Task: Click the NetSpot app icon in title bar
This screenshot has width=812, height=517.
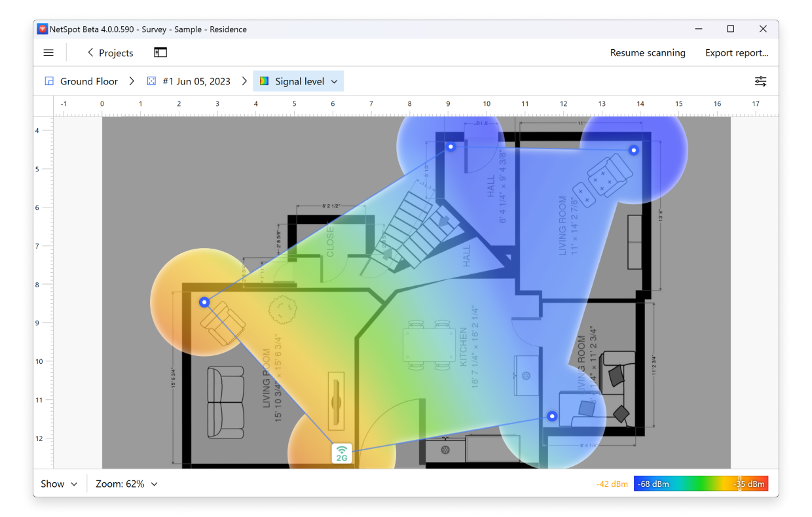Action: coord(43,29)
